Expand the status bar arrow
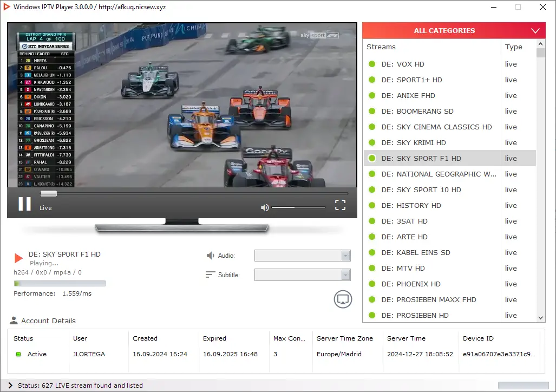The height and width of the screenshot is (392, 556). pos(10,386)
